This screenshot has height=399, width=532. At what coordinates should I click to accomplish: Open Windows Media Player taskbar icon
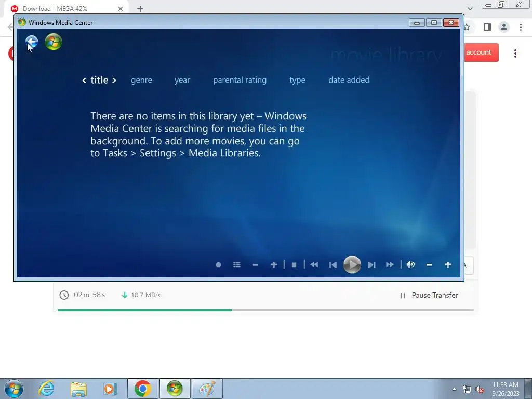tap(110, 389)
